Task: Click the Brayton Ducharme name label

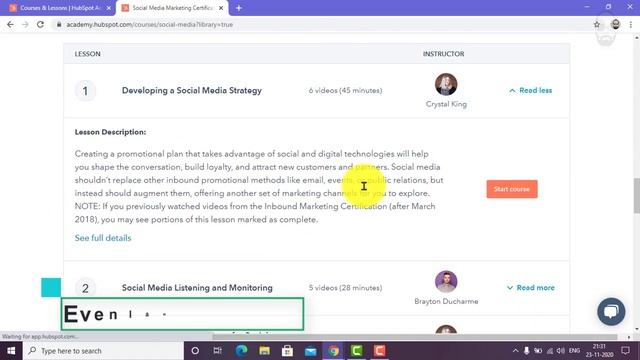Action: [446, 301]
